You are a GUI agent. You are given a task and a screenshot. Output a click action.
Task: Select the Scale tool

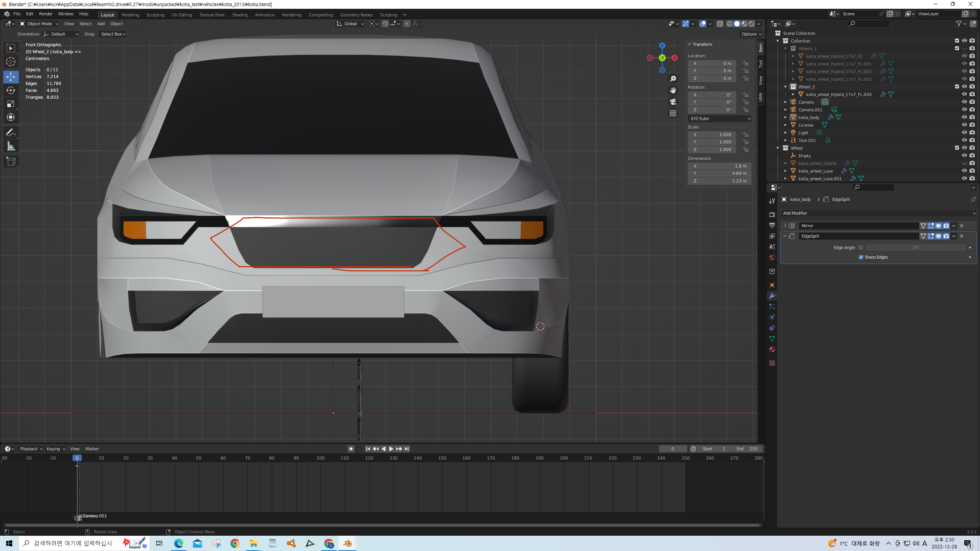tap(11, 104)
